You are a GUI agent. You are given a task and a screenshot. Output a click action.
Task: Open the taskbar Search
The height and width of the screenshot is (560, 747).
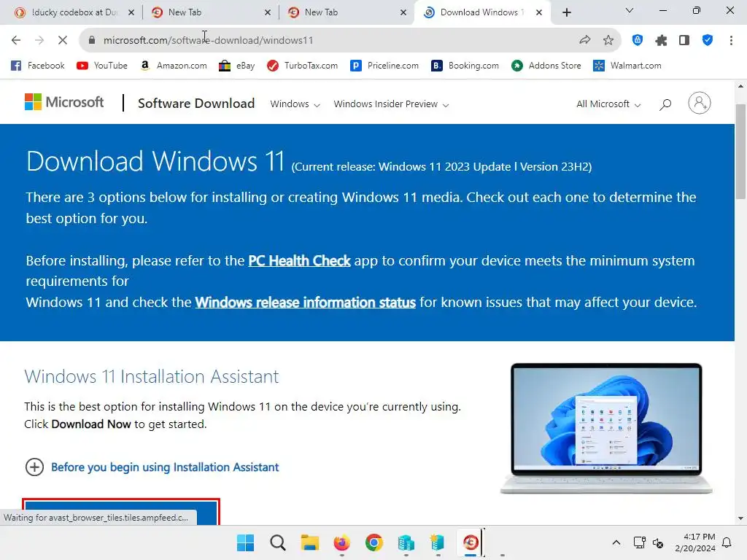point(278,542)
